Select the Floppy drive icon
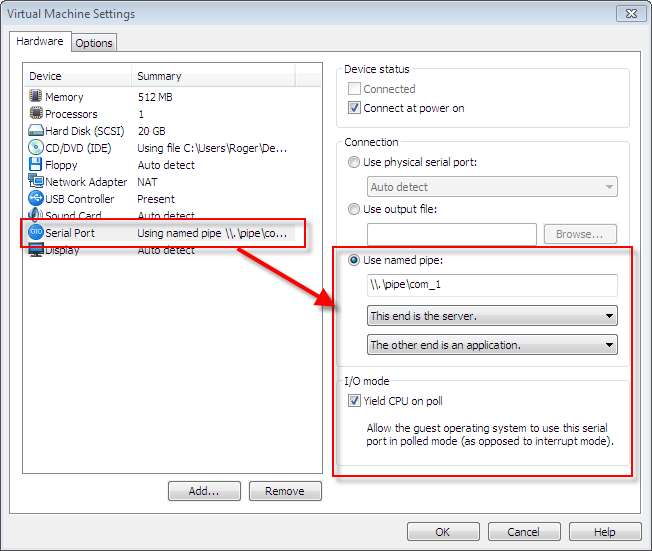This screenshot has height=551, width=652. point(36,165)
